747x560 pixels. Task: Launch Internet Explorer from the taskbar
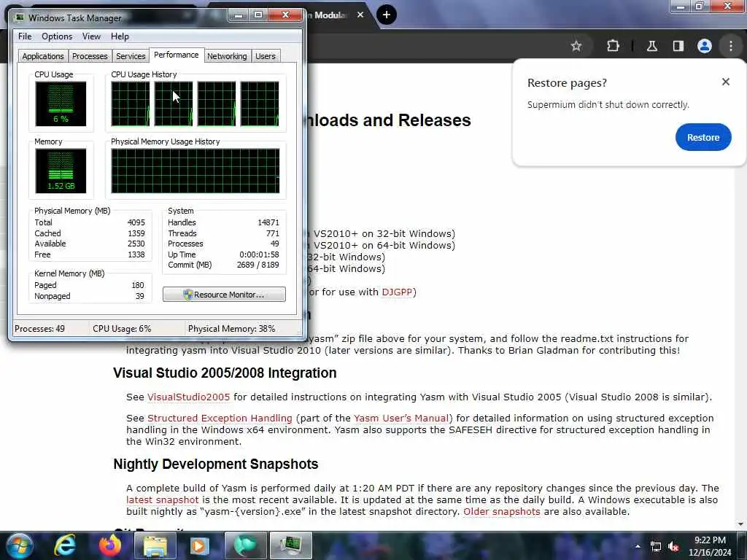(x=65, y=545)
